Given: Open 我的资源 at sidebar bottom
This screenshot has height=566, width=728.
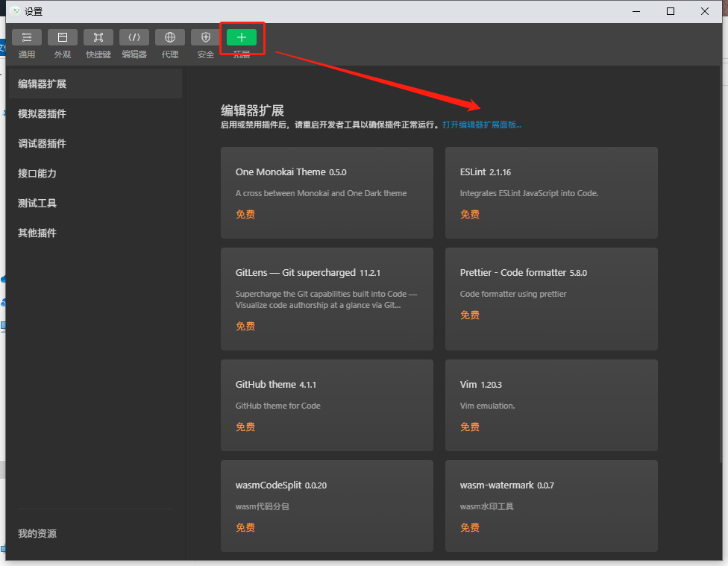Looking at the screenshot, I should tap(37, 533).
